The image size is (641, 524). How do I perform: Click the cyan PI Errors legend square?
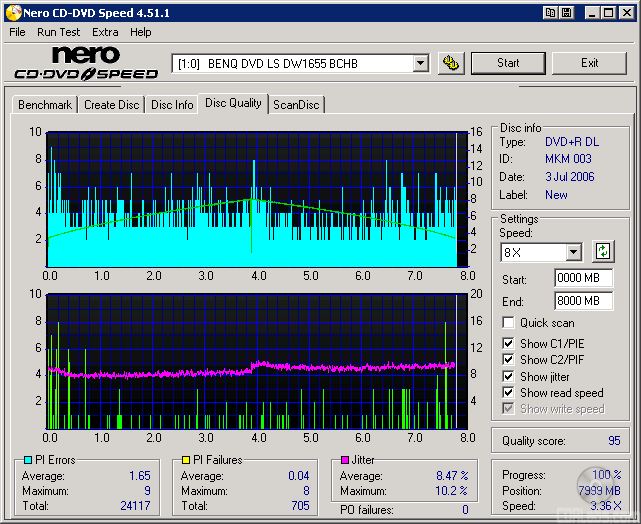(x=27, y=460)
